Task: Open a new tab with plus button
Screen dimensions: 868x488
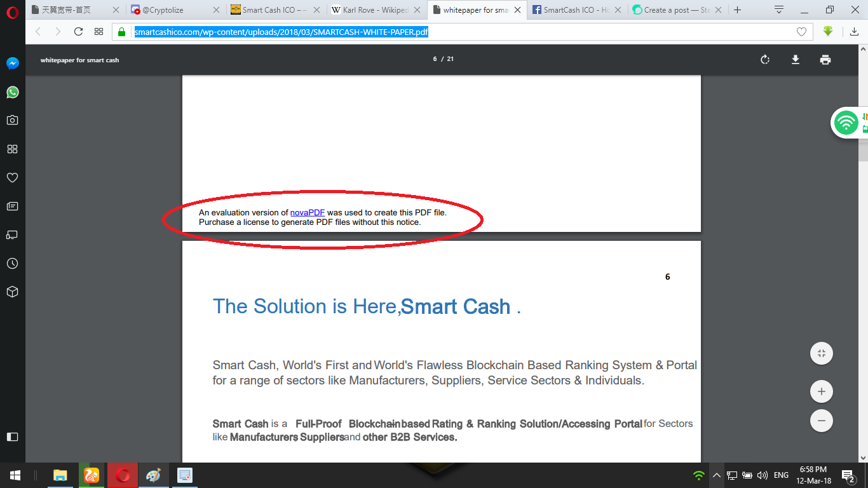Action: pos(738,10)
